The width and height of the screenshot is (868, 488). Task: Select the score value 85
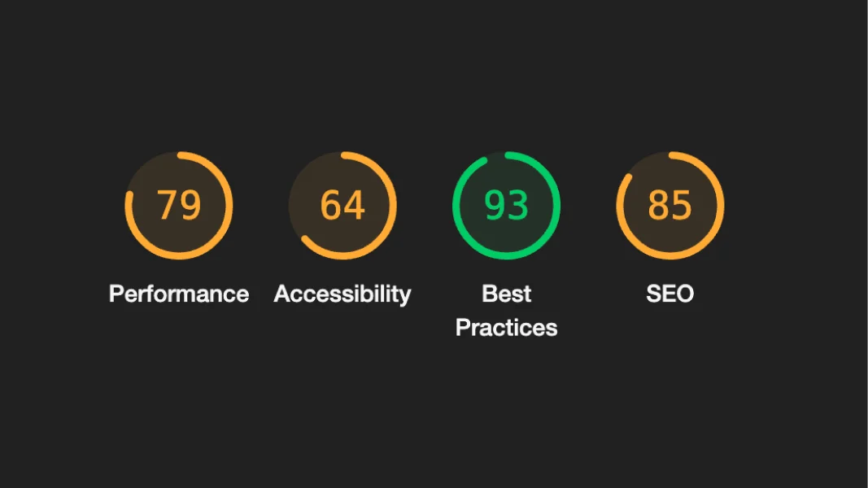click(x=670, y=205)
